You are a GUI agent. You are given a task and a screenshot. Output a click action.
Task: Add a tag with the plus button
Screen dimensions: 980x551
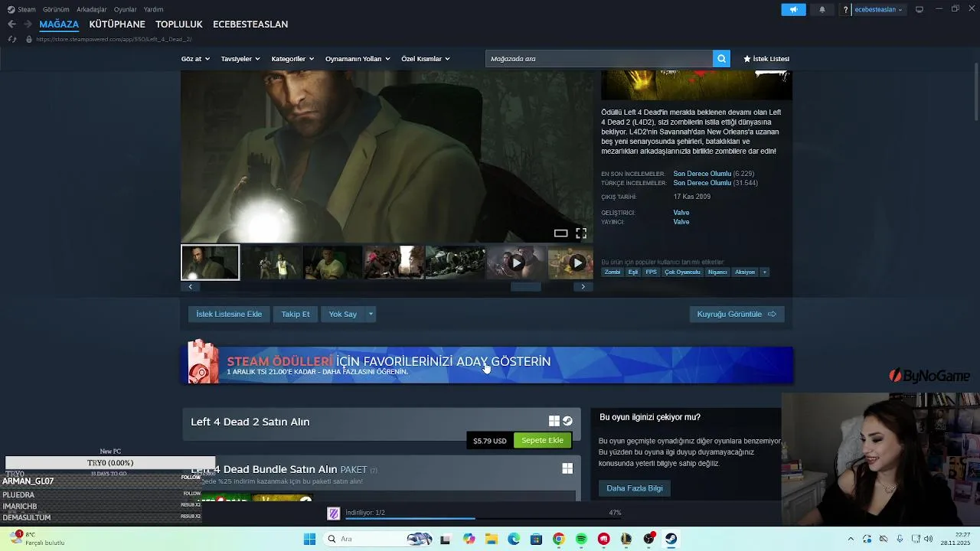tap(764, 272)
